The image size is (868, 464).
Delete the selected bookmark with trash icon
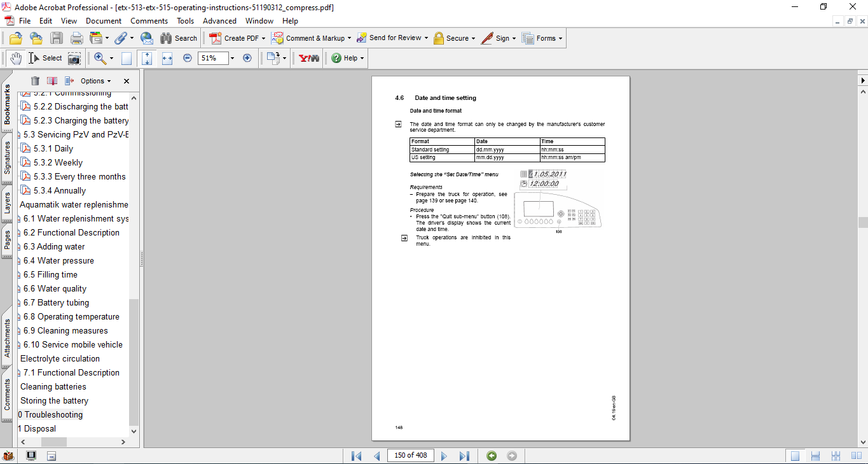coord(35,81)
